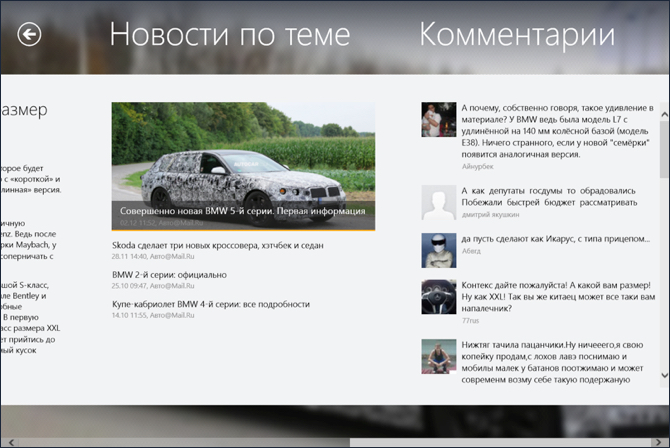Click steering wheel avatar of 77rus
Screen dimensions: 670x448
tap(439, 297)
